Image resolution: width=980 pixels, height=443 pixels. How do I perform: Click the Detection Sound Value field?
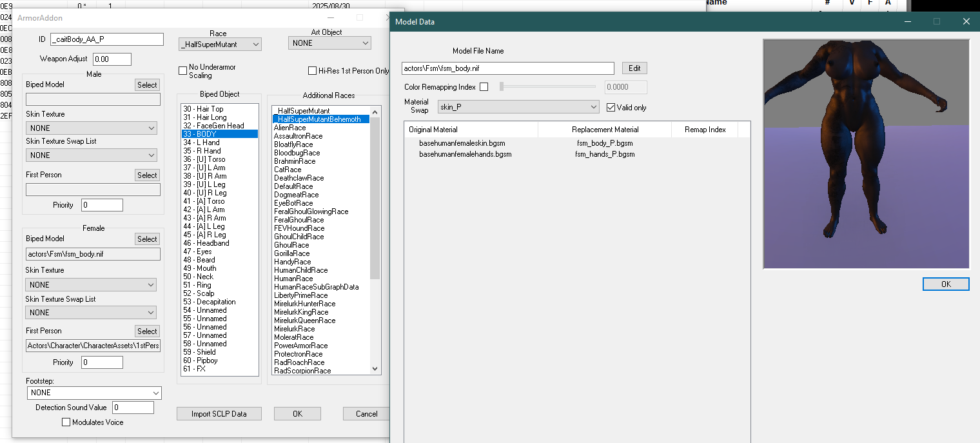coord(133,408)
